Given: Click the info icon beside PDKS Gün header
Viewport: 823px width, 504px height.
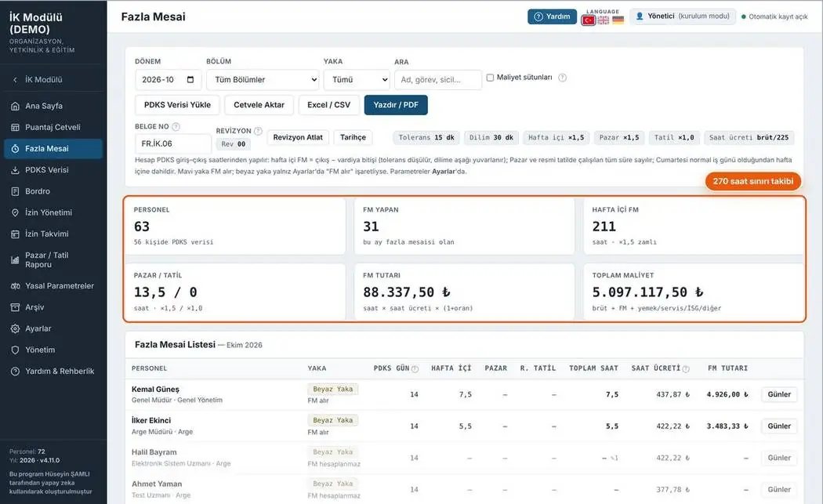Looking at the screenshot, I should [x=415, y=369].
